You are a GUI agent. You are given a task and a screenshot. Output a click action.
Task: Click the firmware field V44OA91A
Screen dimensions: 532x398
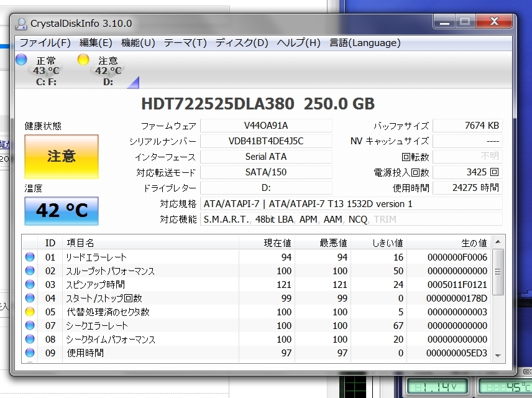tap(266, 126)
